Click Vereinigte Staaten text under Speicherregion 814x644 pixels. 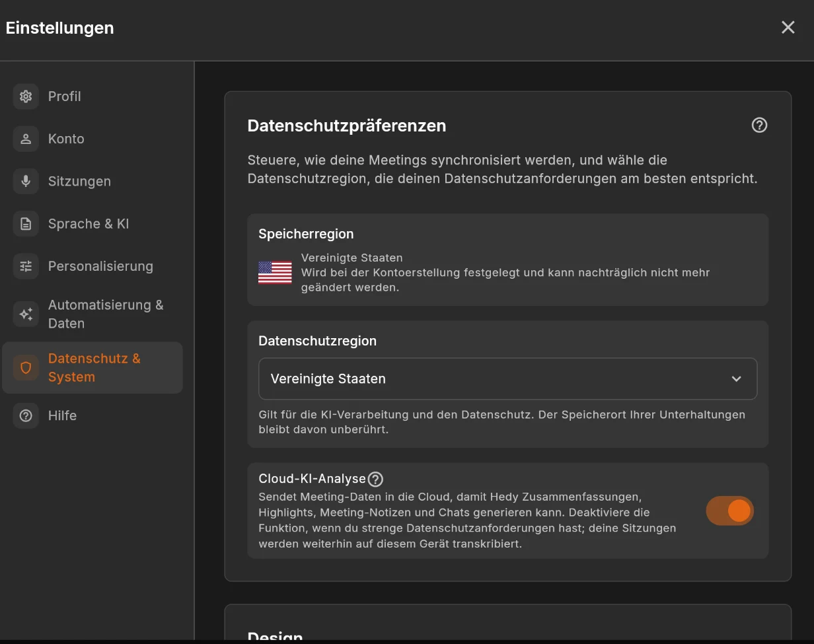(351, 258)
